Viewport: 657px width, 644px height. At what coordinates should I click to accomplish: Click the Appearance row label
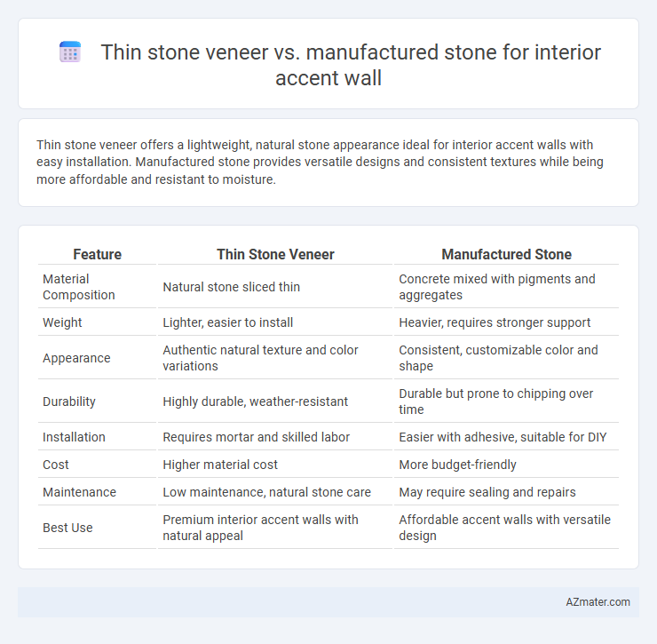[x=76, y=358]
